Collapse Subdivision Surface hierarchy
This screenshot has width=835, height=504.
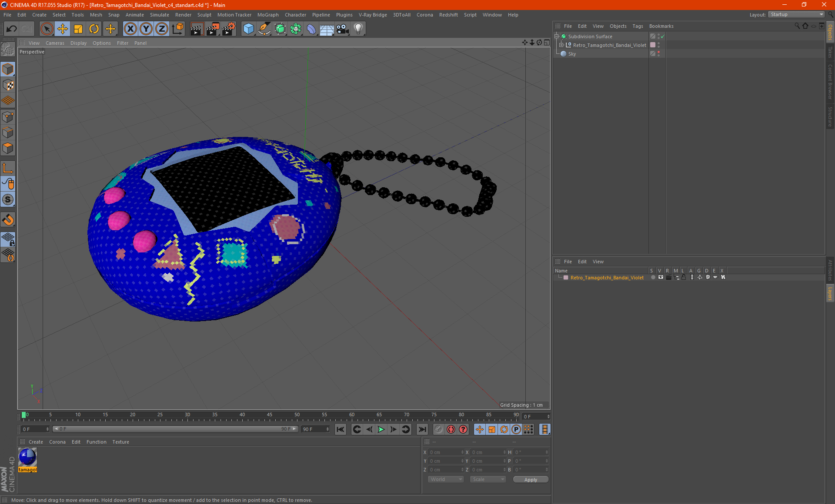click(557, 36)
